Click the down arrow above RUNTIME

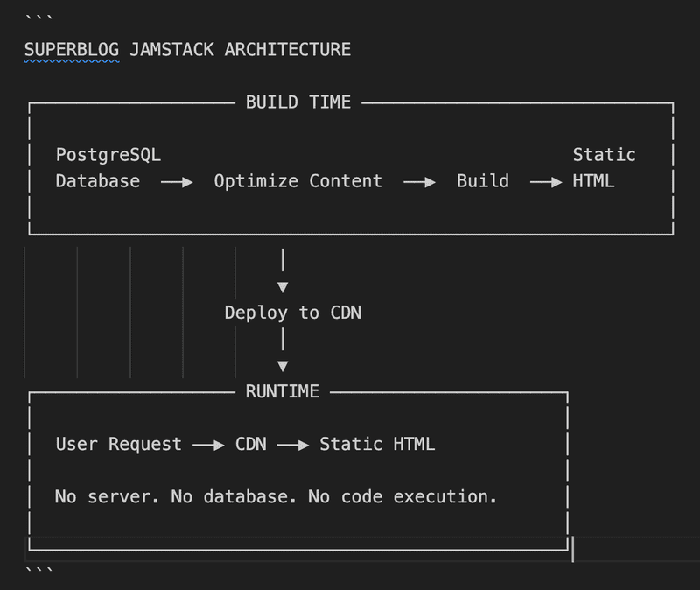[x=282, y=366]
